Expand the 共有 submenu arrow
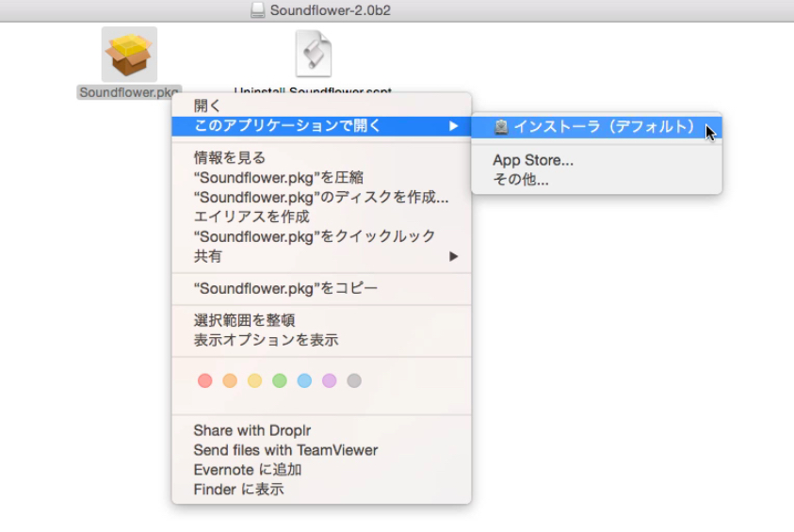This screenshot has width=794, height=532. (453, 257)
